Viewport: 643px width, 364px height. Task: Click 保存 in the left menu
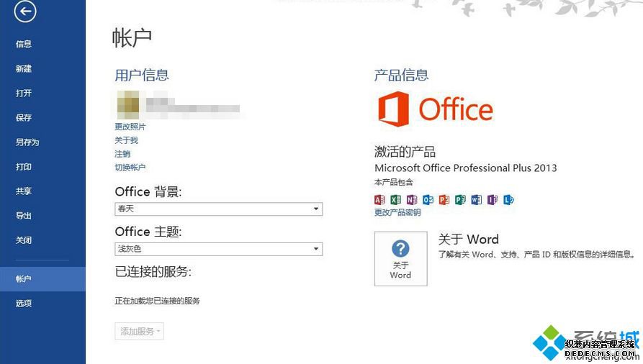pos(24,118)
